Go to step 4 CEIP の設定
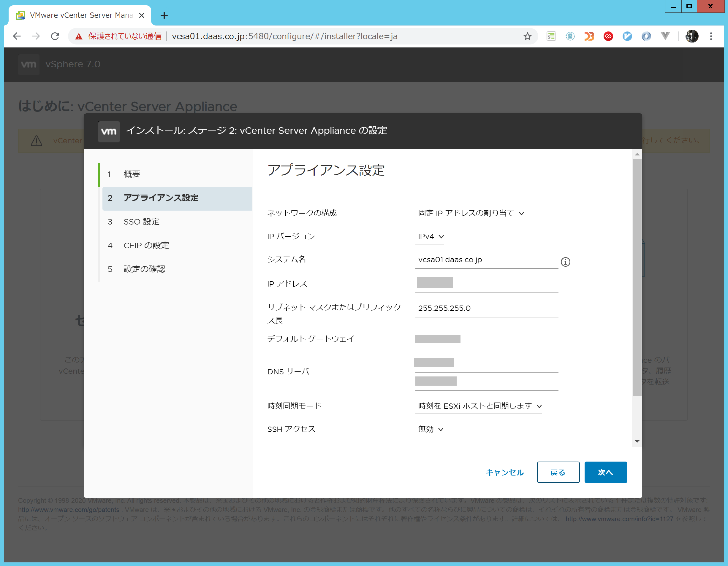 [x=177, y=246]
